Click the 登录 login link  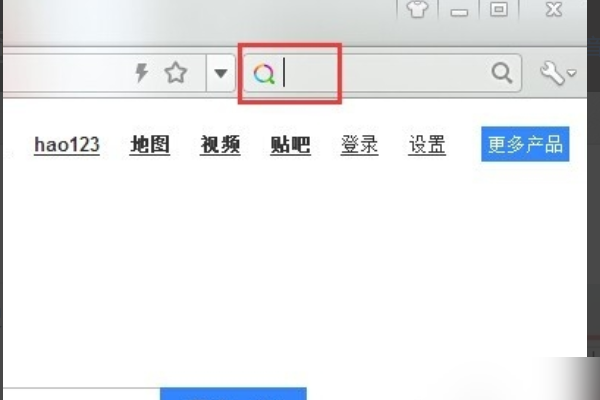pyautogui.click(x=359, y=145)
